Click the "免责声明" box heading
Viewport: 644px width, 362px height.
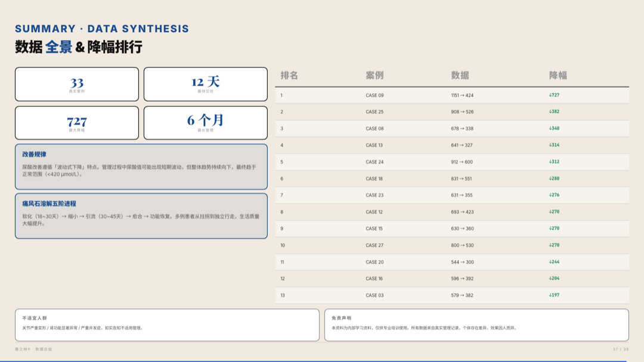pyautogui.click(x=341, y=318)
